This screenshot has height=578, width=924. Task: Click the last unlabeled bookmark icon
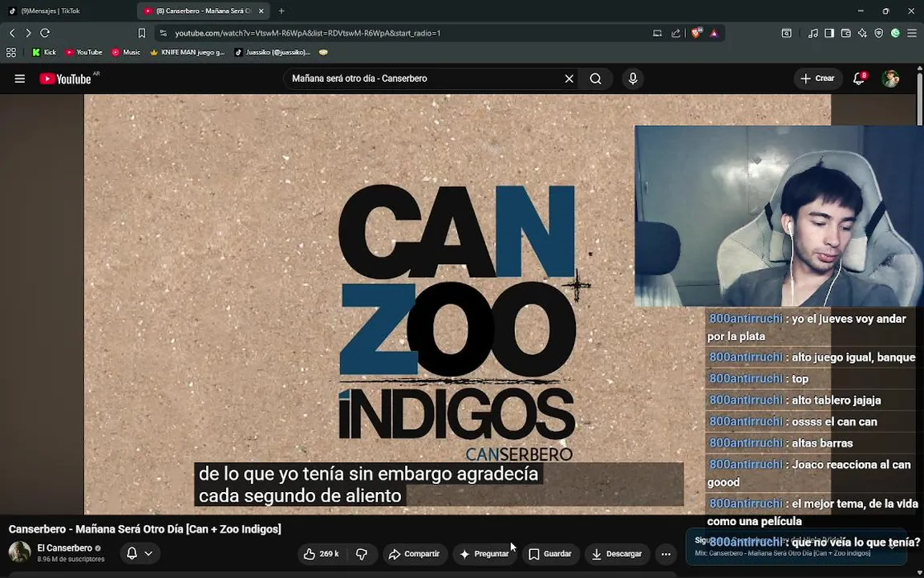click(x=323, y=52)
